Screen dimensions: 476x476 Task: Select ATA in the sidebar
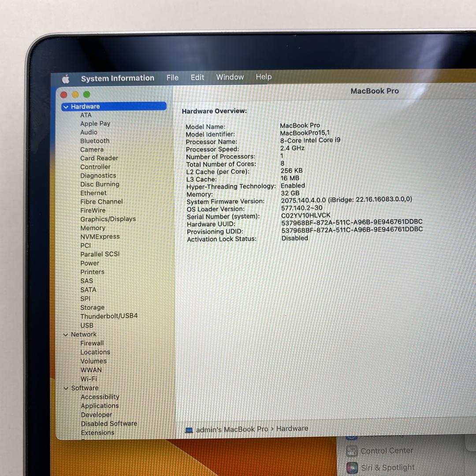[86, 115]
